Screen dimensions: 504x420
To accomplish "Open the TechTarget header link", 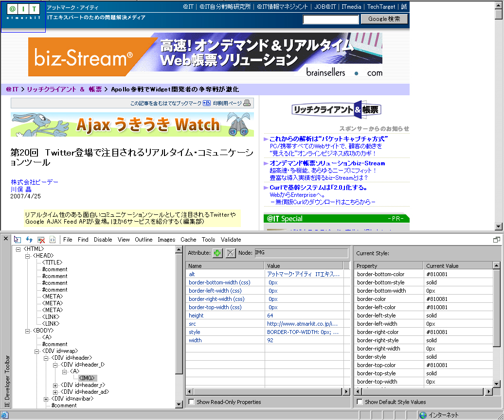I will (x=381, y=6).
